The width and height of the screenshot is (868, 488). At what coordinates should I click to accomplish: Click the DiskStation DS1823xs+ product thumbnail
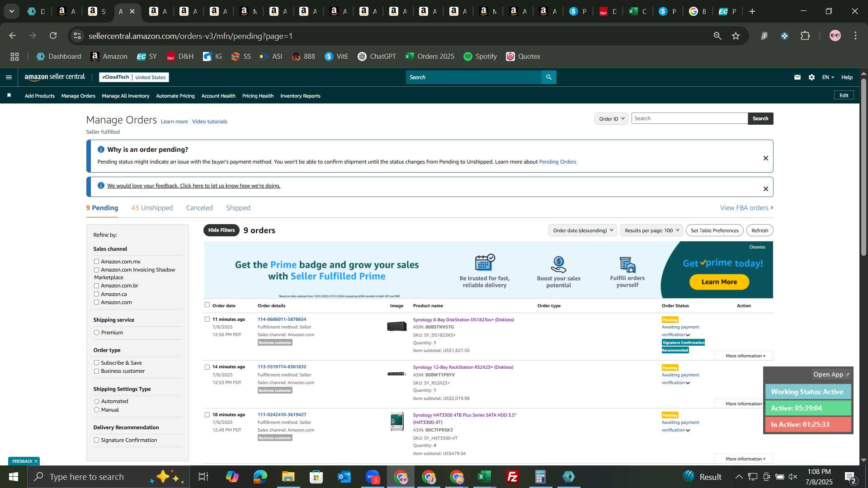[397, 326]
